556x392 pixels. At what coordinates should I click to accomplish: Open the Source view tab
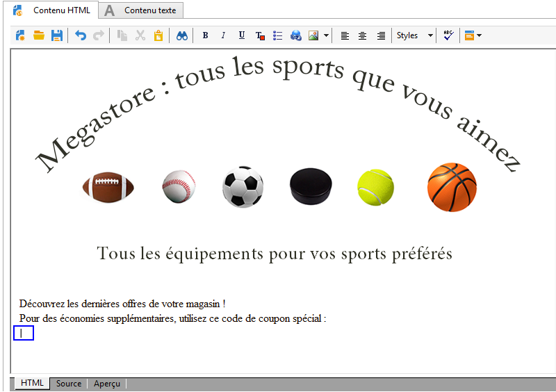tap(68, 384)
